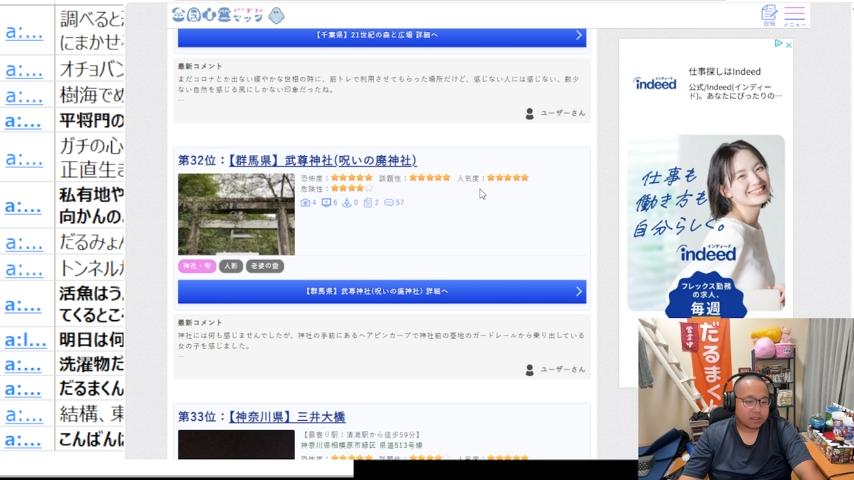Click chat sender link beside 洗濯物だ
Viewport: 854px width, 480px height.
pyautogui.click(x=23, y=364)
